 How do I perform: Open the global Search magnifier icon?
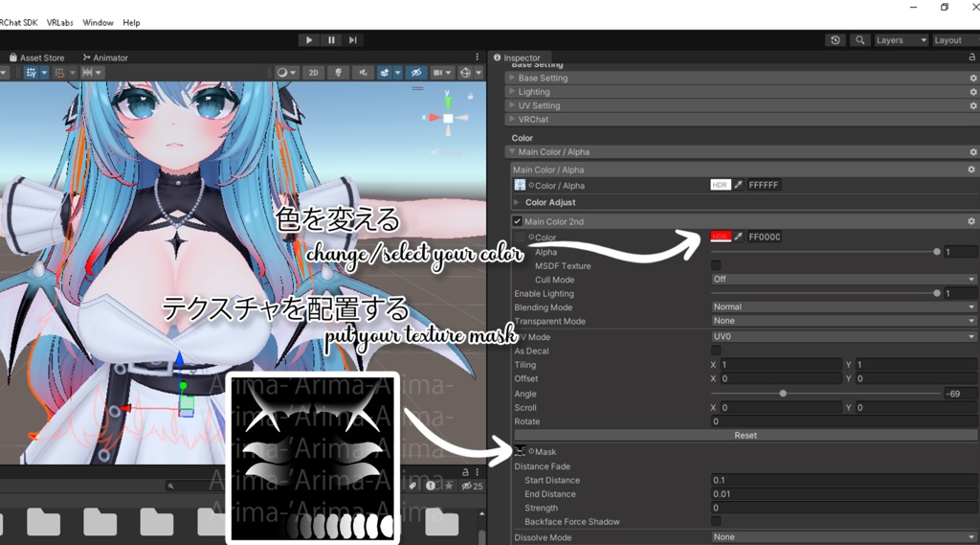click(860, 40)
